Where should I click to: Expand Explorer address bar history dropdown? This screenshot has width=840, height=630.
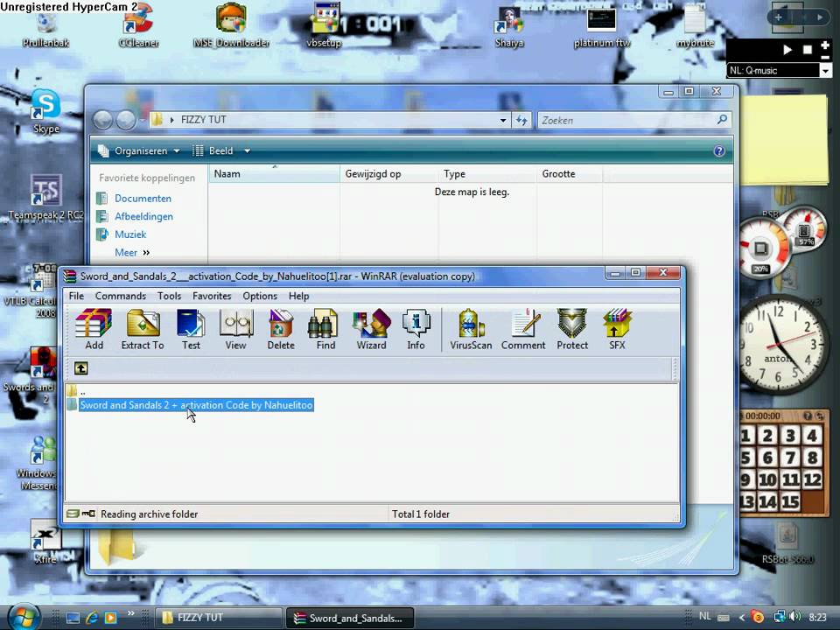click(x=503, y=120)
